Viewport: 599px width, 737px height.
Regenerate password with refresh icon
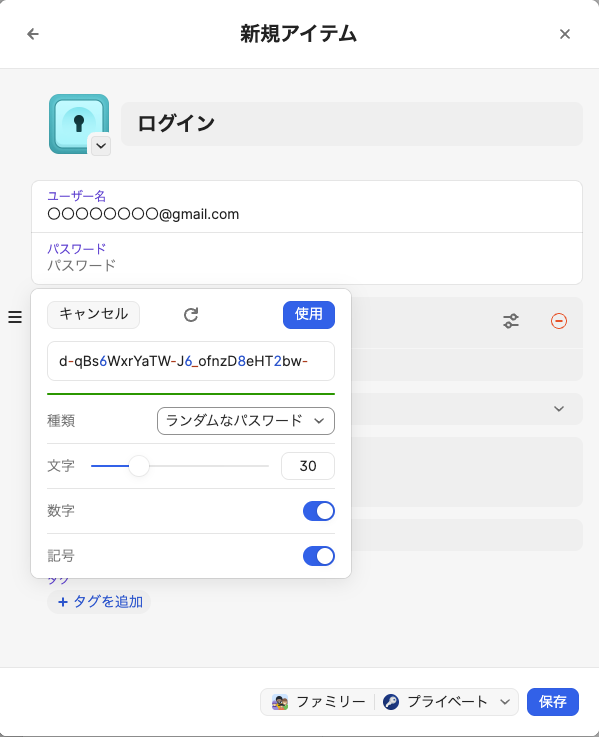tap(191, 314)
